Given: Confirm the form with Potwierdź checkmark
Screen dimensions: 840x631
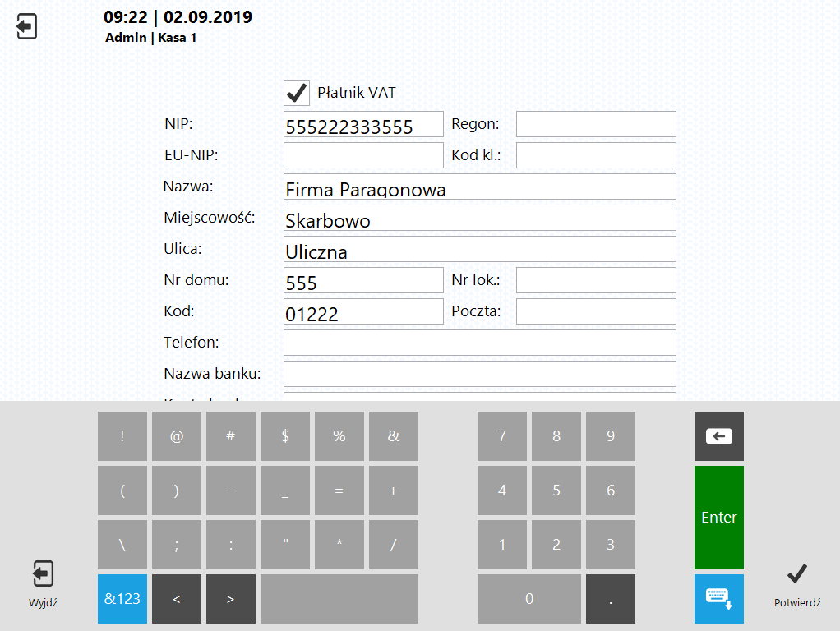Looking at the screenshot, I should pyautogui.click(x=796, y=584).
